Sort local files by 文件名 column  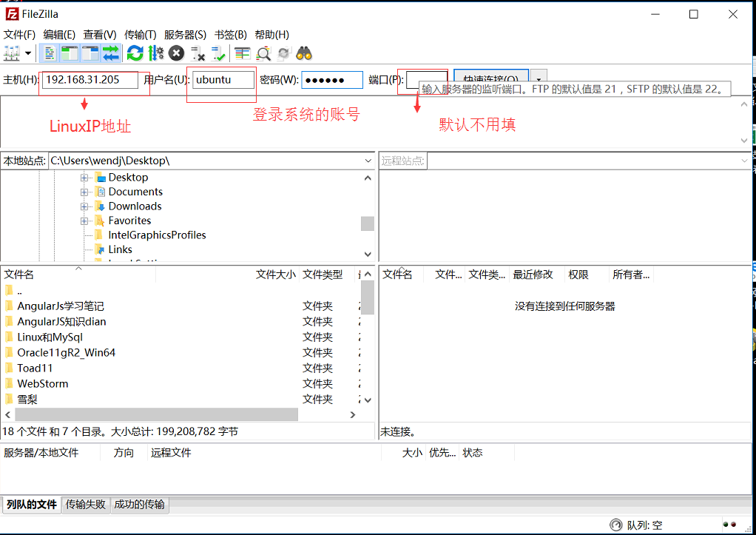pos(78,275)
